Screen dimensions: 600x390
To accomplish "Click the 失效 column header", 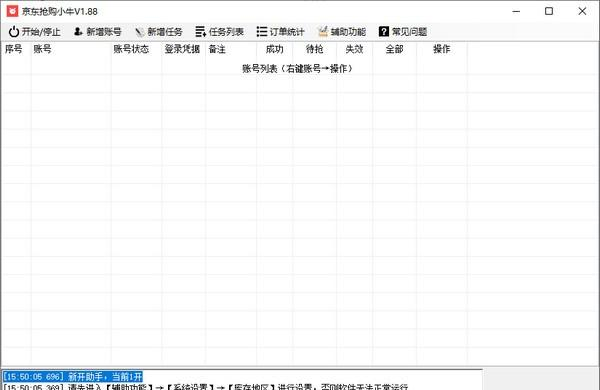I will 354,49.
